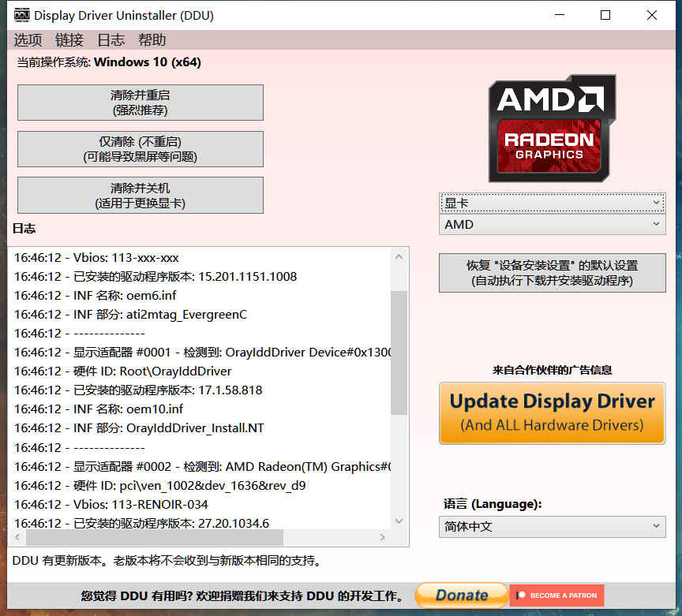Open the 选项 menu
682x616 pixels.
[x=28, y=40]
